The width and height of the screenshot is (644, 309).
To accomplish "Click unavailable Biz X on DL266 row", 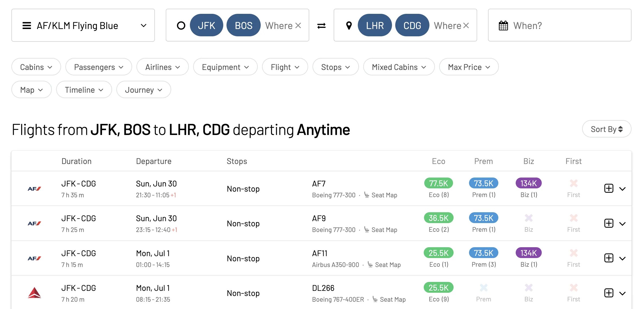I will pyautogui.click(x=528, y=288).
